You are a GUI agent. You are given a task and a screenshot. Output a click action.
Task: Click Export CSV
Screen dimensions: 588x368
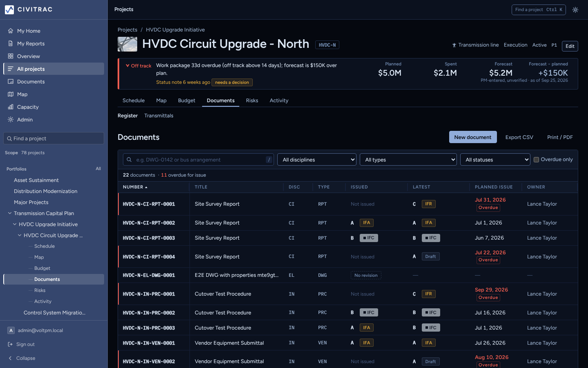[519, 137]
